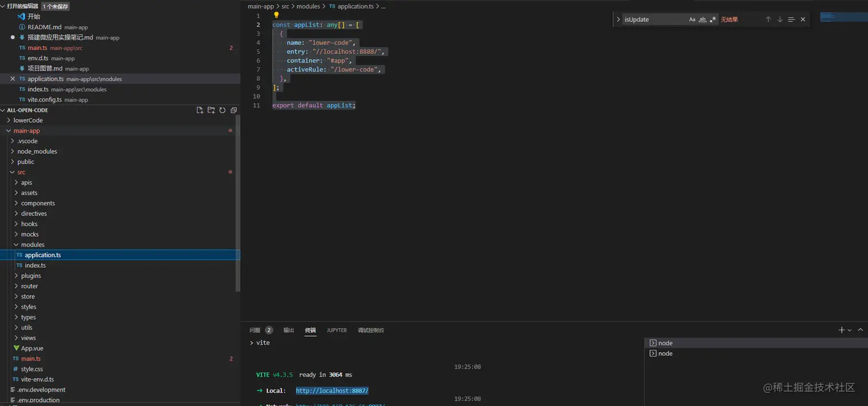Collapse the src folder
Screen dimensions: 868x406
(x=120, y=172)
